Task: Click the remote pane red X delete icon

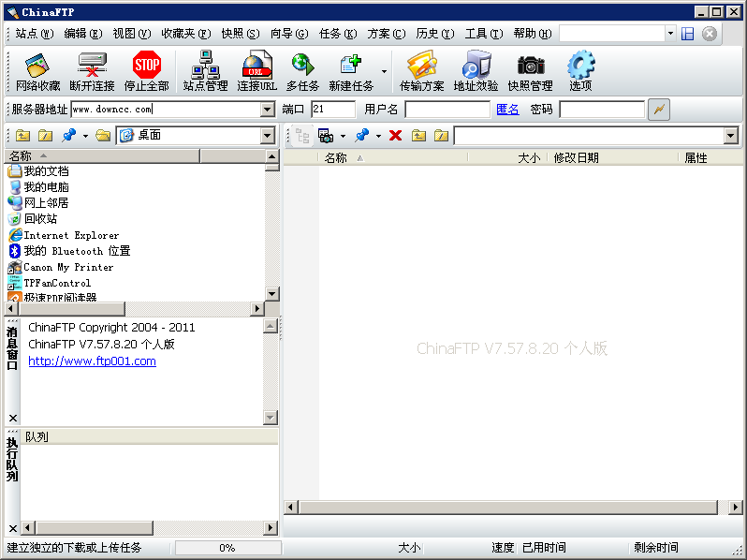Action: point(395,136)
